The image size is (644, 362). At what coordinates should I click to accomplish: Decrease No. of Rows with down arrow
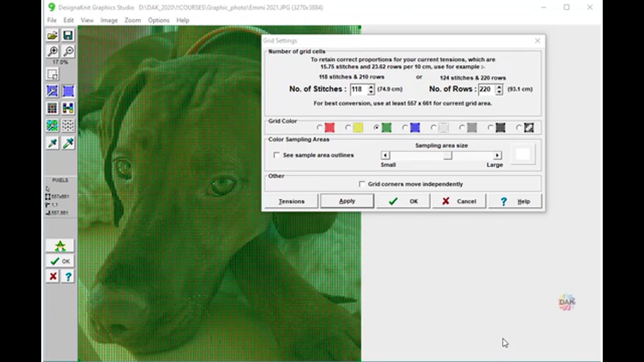pos(499,92)
